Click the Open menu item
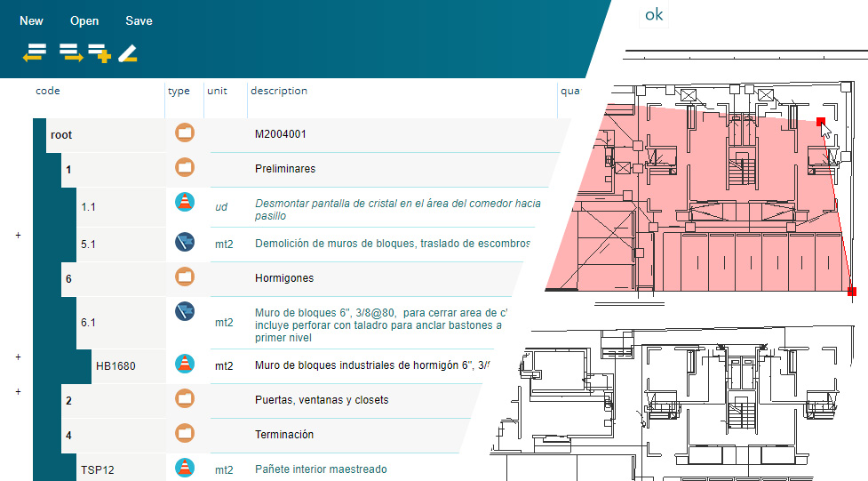Image resolution: width=868 pixels, height=481 pixels. (x=84, y=20)
